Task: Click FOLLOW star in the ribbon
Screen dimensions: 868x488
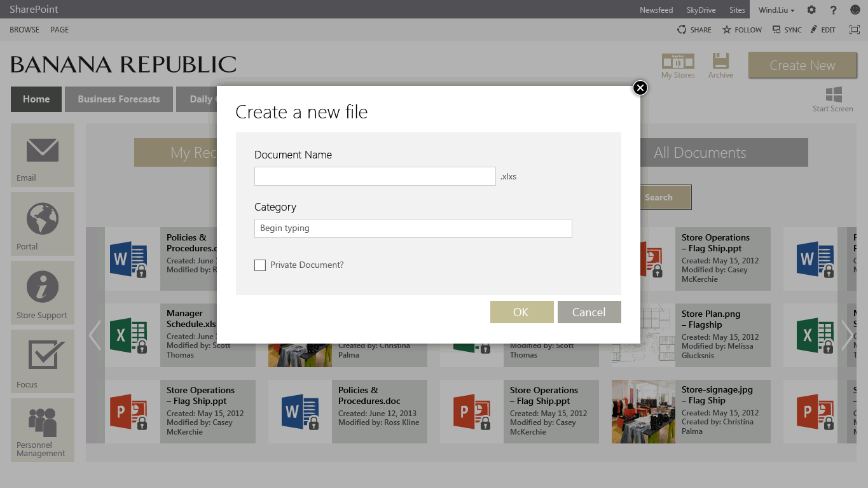Action: coord(742,30)
